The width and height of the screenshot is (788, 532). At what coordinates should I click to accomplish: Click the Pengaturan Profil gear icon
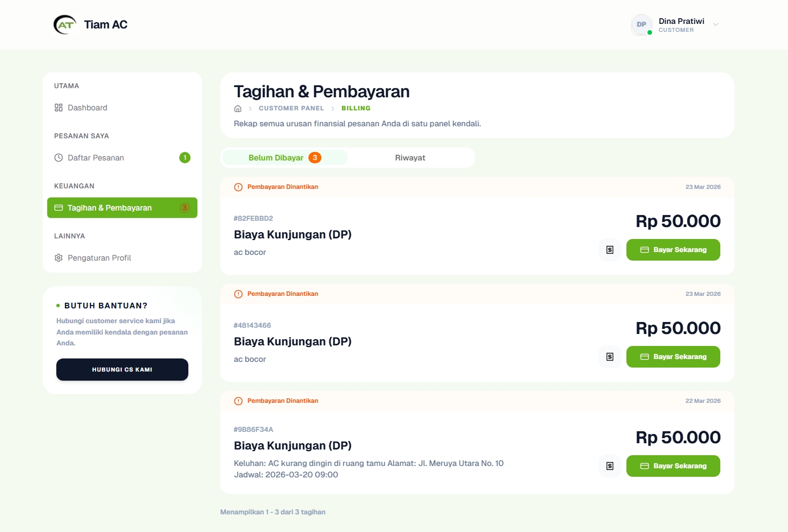[x=59, y=258]
